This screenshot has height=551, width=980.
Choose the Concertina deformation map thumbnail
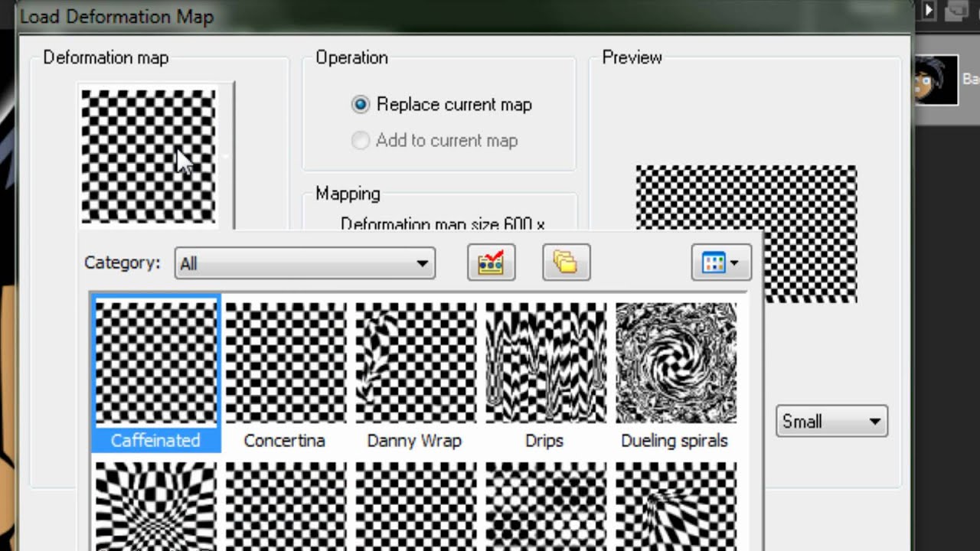286,362
